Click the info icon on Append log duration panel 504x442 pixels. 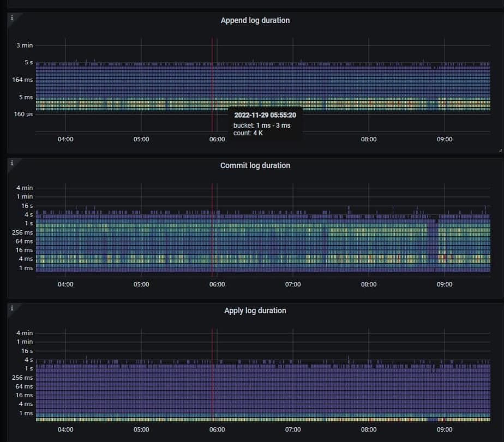12,17
